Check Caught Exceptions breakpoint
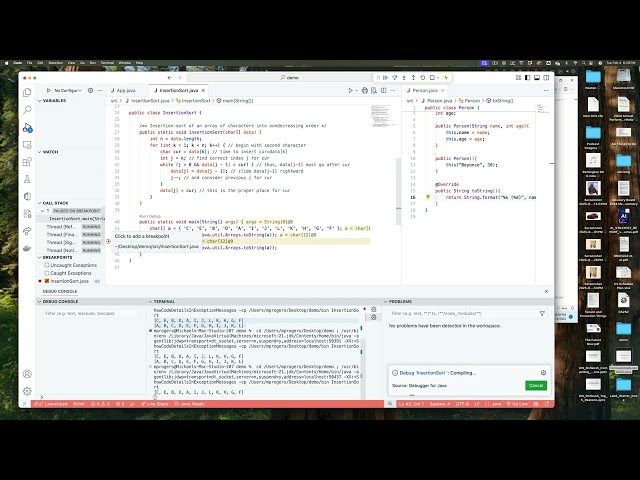The image size is (640, 480). click(x=47, y=273)
